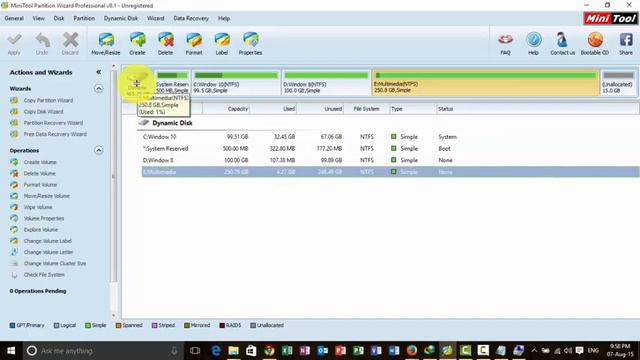This screenshot has height=360, width=640.
Task: Click the Ask me anything search box
Action: tap(103, 351)
